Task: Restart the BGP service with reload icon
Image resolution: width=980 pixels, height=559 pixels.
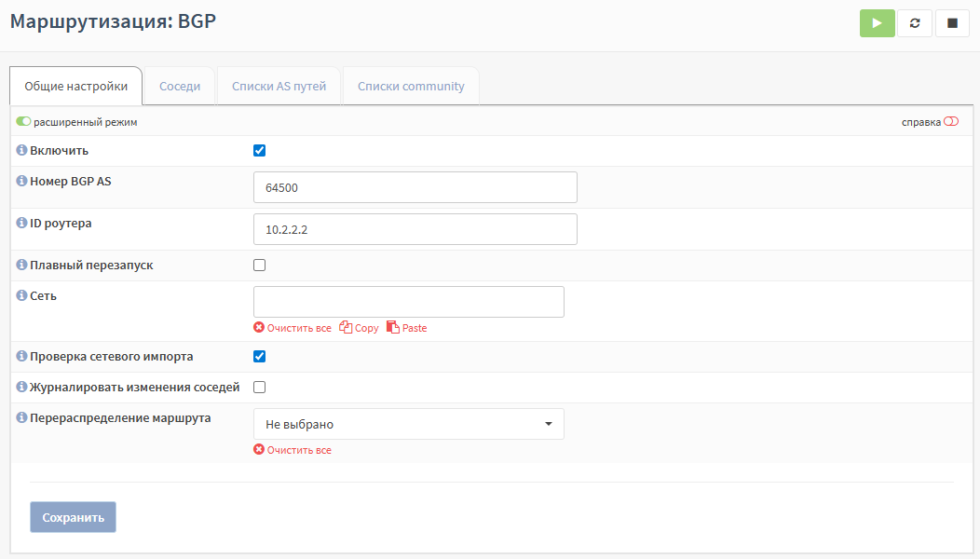Action: coord(915,23)
